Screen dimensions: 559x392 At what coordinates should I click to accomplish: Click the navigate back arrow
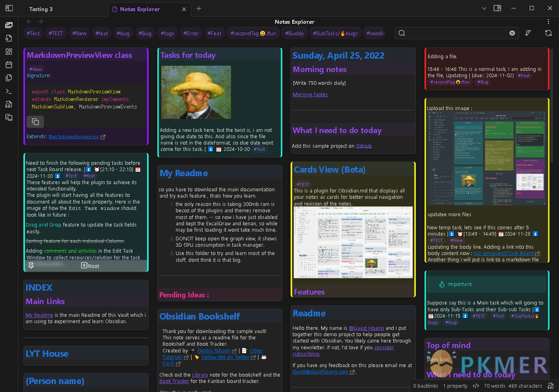(29, 22)
